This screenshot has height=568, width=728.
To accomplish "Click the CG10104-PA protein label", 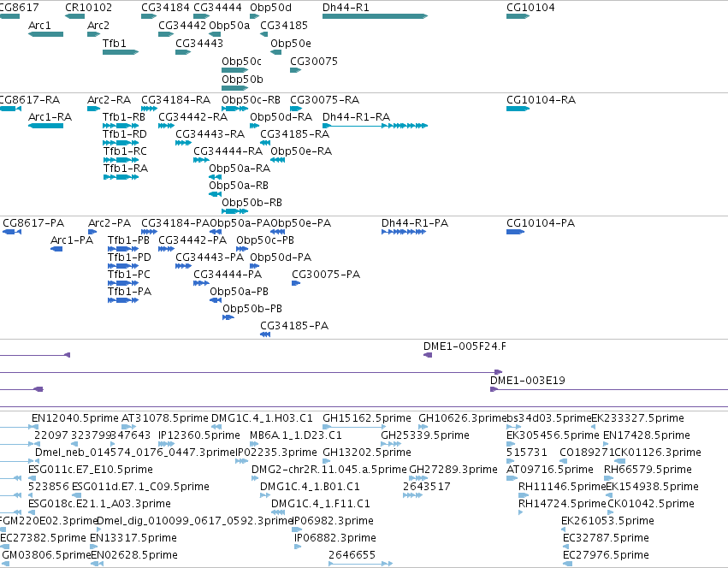I will coord(541,223).
